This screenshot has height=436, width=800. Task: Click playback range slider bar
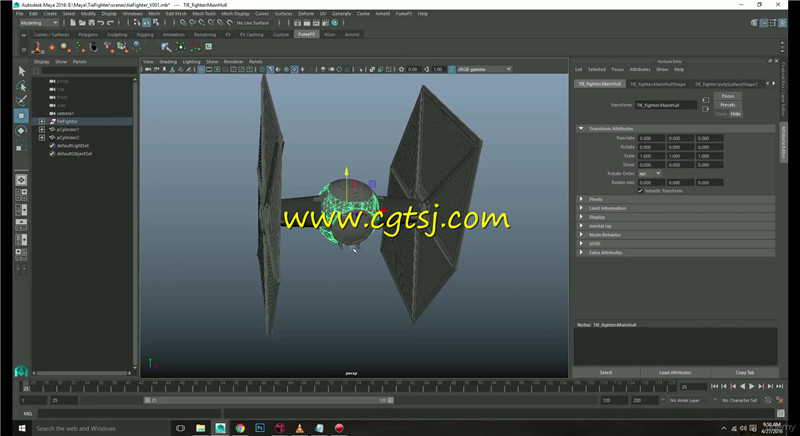click(x=268, y=400)
